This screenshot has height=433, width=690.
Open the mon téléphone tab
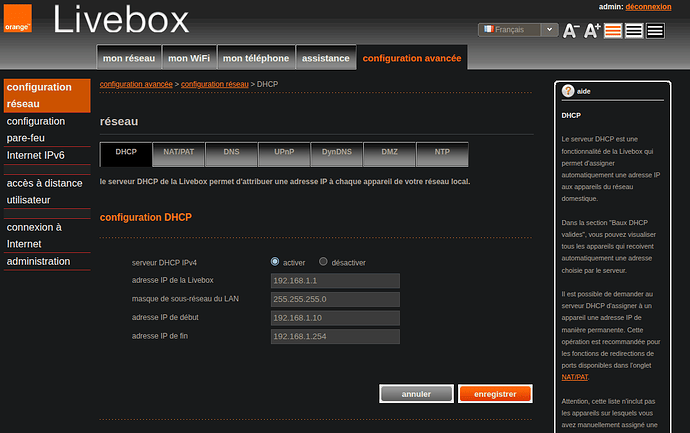click(x=256, y=58)
